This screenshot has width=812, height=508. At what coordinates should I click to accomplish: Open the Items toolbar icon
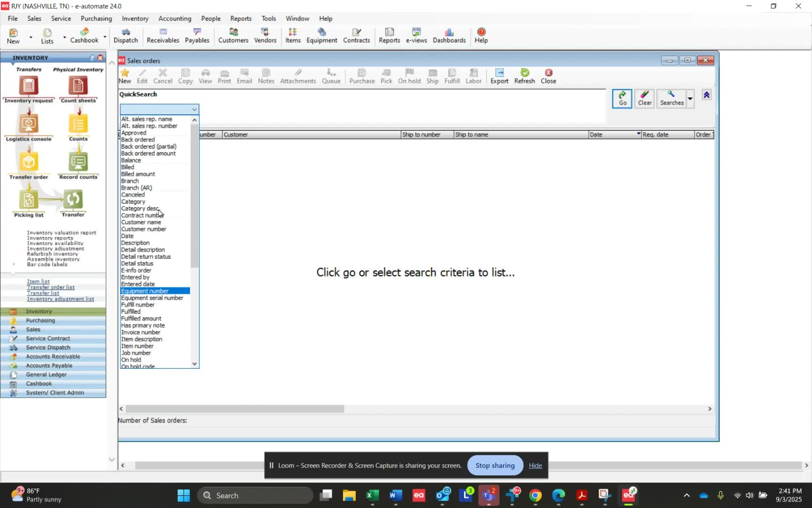tap(293, 35)
